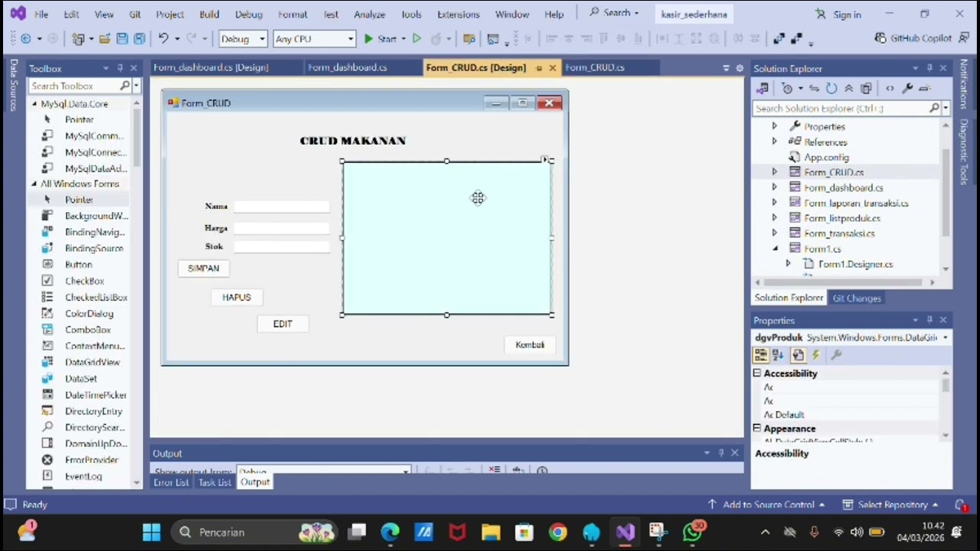Click View Code icon in Solution Explorer
This screenshot has height=551, width=980.
[x=890, y=89]
